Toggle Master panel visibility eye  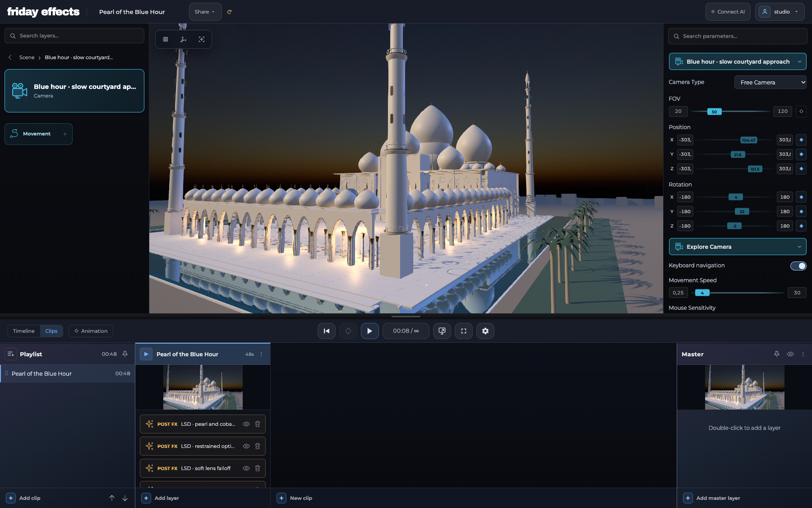tap(790, 354)
